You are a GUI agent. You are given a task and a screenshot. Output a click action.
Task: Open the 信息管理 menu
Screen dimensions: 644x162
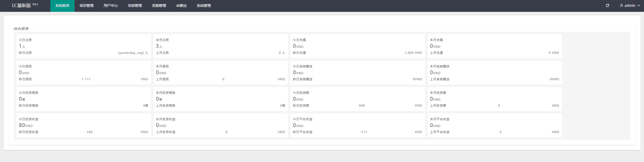pos(135,6)
